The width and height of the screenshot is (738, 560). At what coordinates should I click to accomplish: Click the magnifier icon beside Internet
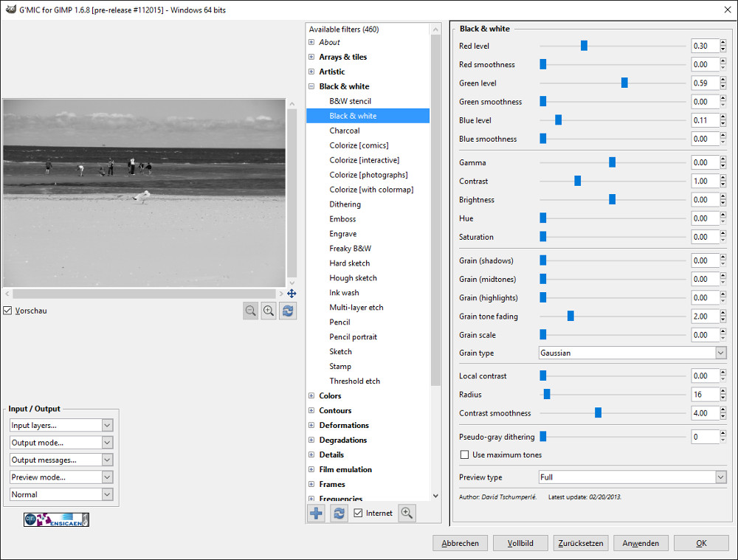click(406, 514)
